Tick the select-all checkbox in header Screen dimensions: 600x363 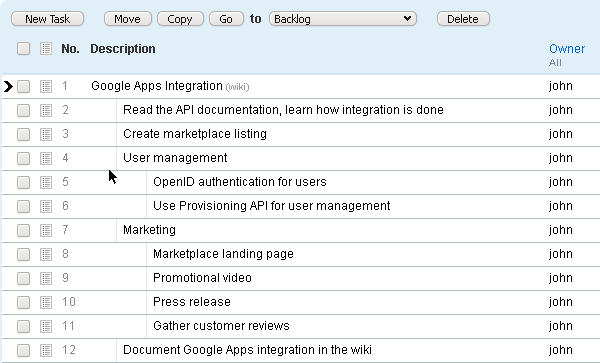point(23,49)
